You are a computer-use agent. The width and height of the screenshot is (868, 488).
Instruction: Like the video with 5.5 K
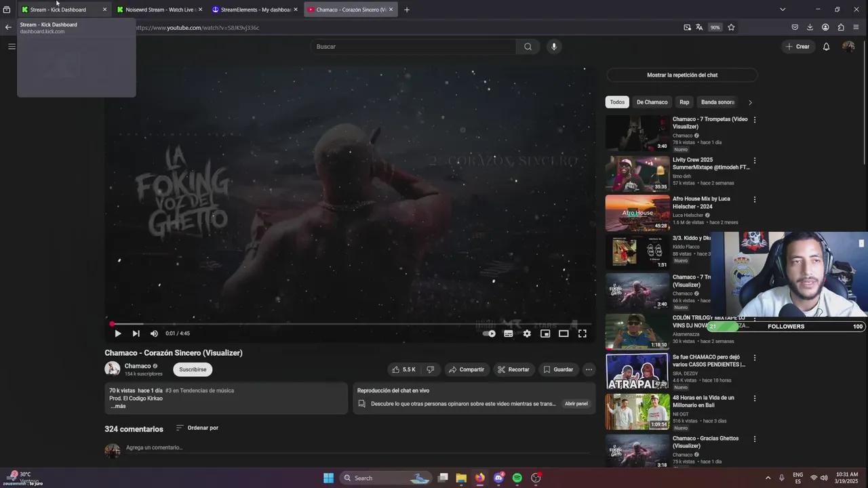click(403, 369)
